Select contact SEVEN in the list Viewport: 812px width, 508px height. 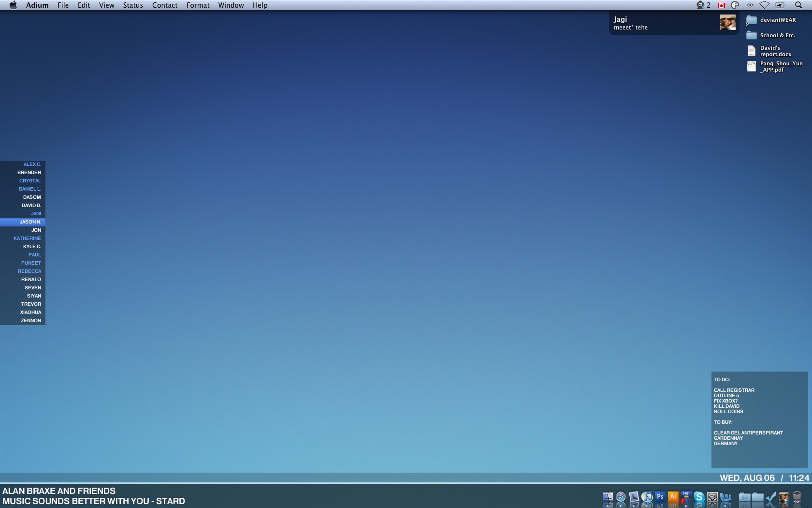23,288
